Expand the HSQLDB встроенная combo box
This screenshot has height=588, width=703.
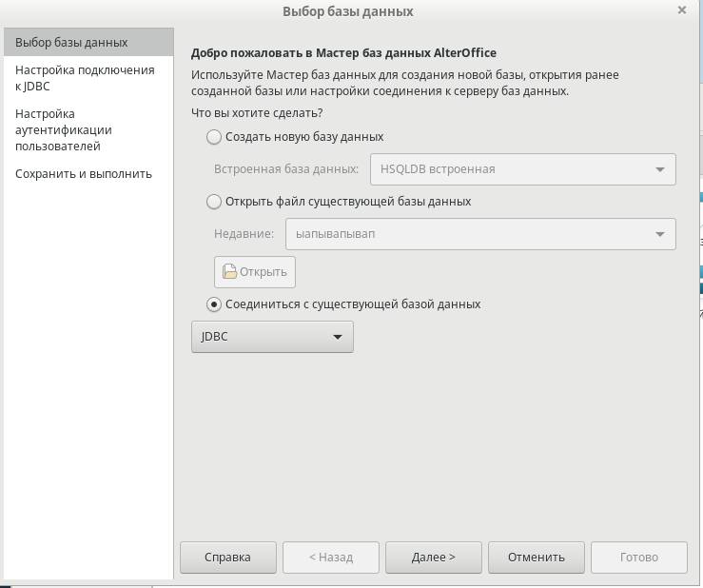pos(523,169)
